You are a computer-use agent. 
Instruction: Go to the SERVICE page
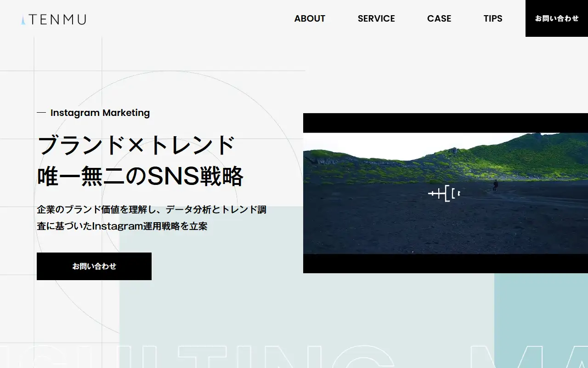point(376,18)
